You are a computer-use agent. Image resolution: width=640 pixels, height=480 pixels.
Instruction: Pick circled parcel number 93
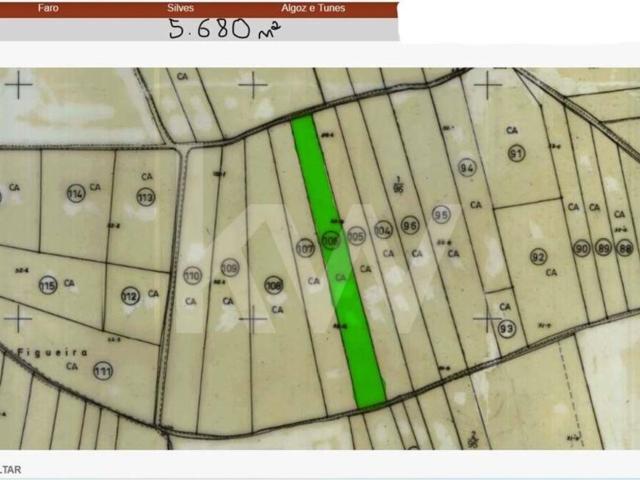click(x=507, y=329)
